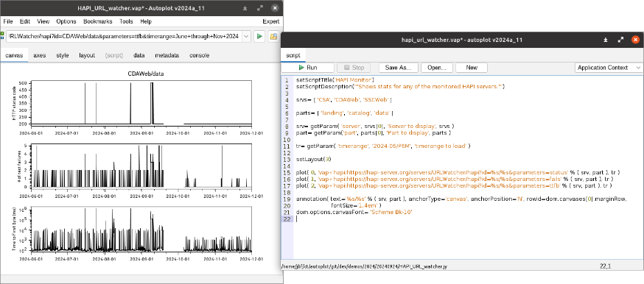
Task: Switch to the data tab
Action: pyautogui.click(x=139, y=55)
